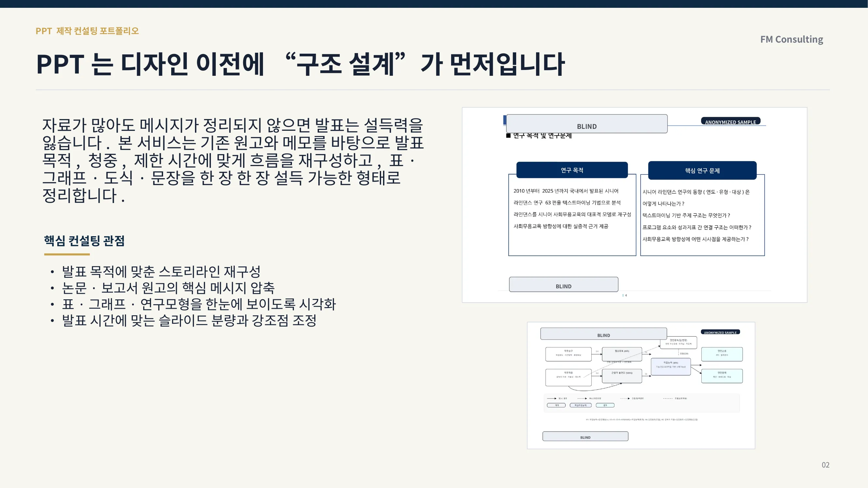The image size is (868, 488).
Task: Click the body paragraph starting '자료가 많아도'
Action: click(x=232, y=160)
